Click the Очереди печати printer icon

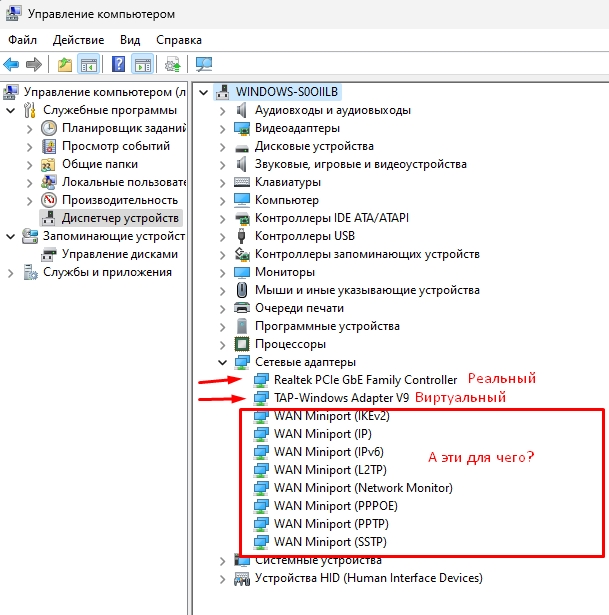pyautogui.click(x=242, y=308)
